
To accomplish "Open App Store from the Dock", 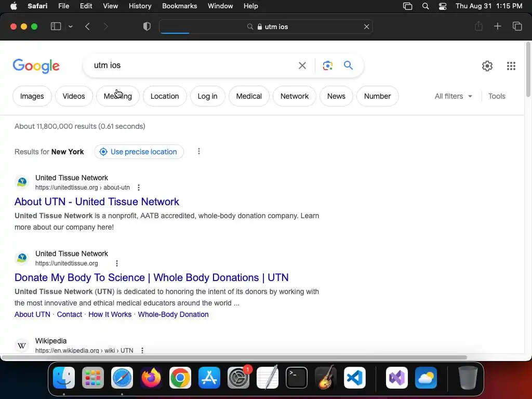I will click(x=209, y=378).
